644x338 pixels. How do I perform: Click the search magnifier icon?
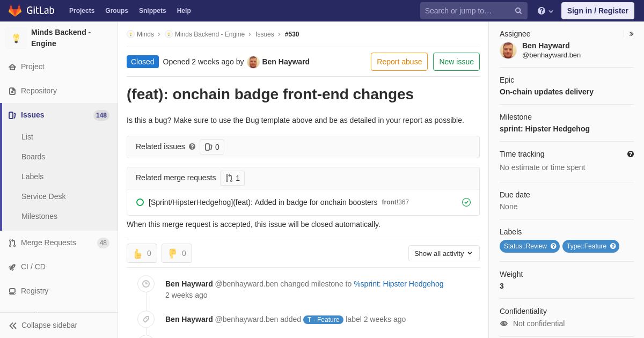pyautogui.click(x=518, y=11)
